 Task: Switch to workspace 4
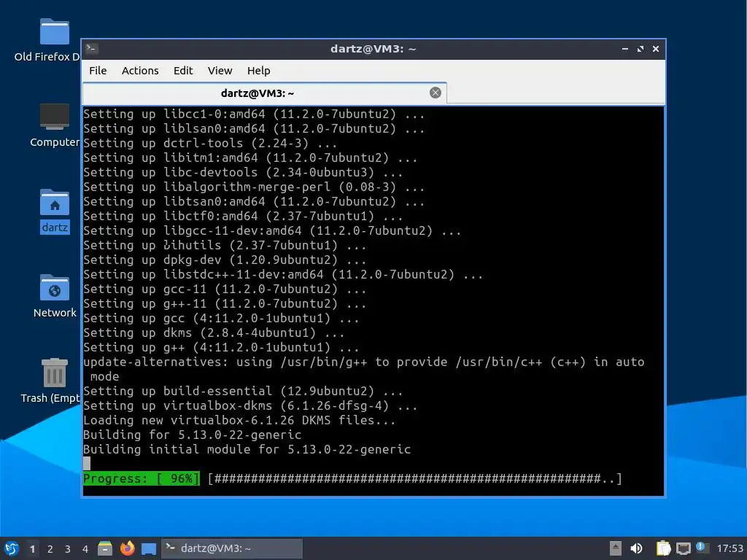click(x=85, y=549)
